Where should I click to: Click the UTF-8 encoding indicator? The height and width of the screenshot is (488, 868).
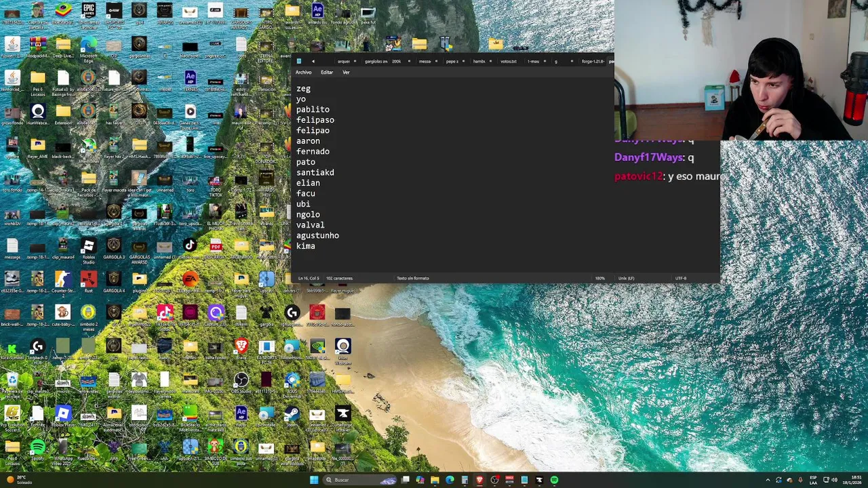point(681,278)
